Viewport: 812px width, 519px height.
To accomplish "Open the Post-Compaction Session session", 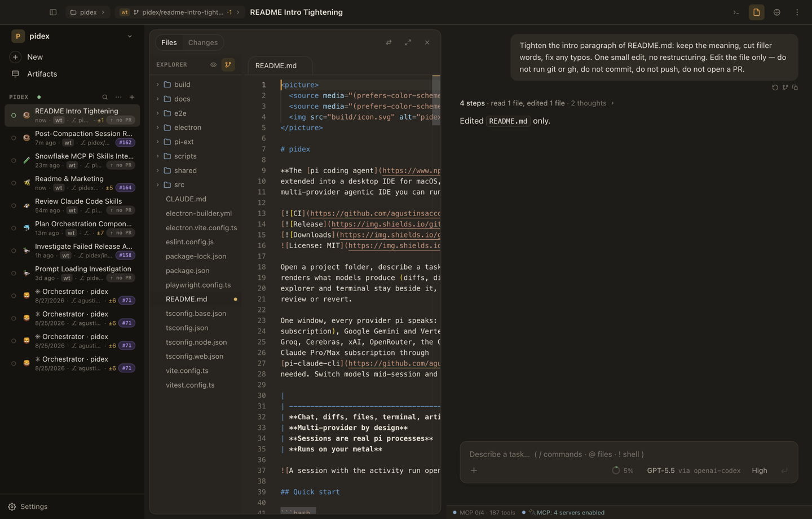I will click(x=72, y=138).
